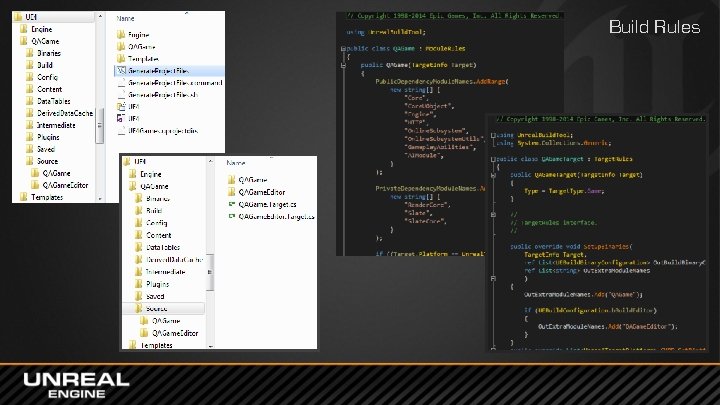Image resolution: width=720 pixels, height=405 pixels.
Task: Click the Plugins folder icon in the Source explorer tree
Action: tap(139, 284)
